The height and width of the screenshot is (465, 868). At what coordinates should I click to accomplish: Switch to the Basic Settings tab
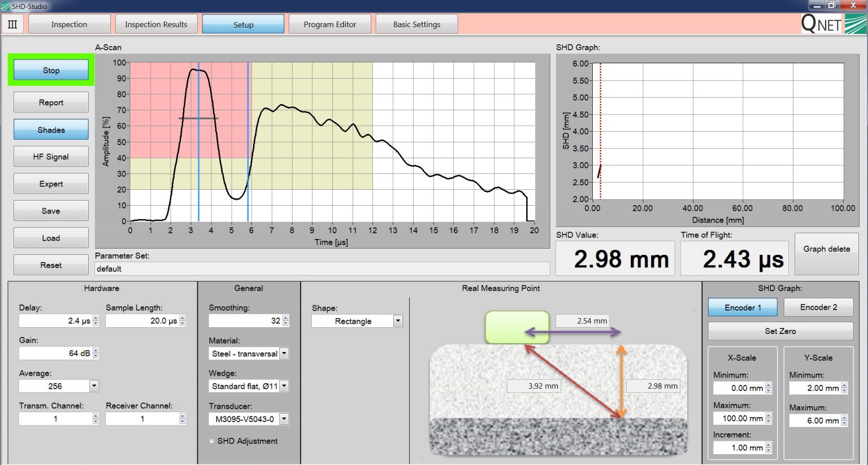[x=416, y=24]
